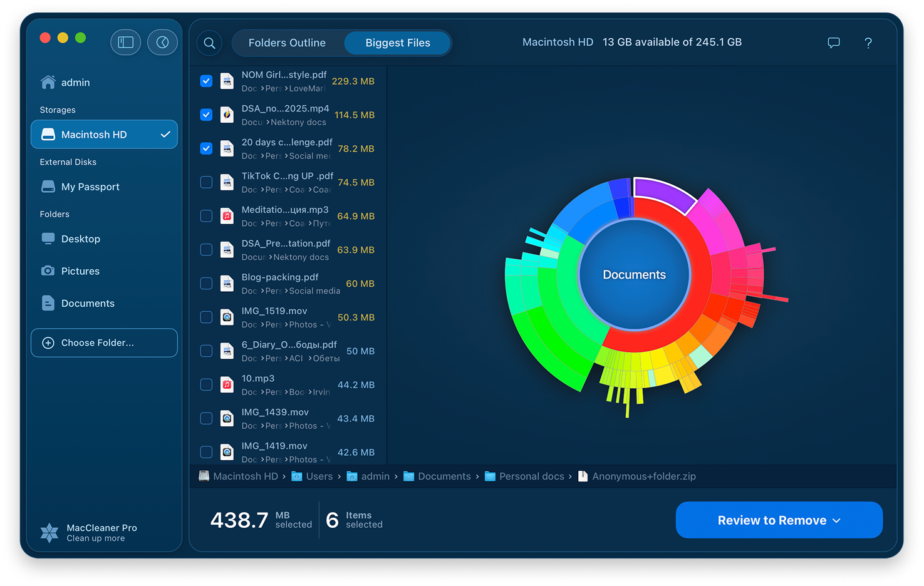
Task: Click the help question mark icon
Action: [x=868, y=43]
